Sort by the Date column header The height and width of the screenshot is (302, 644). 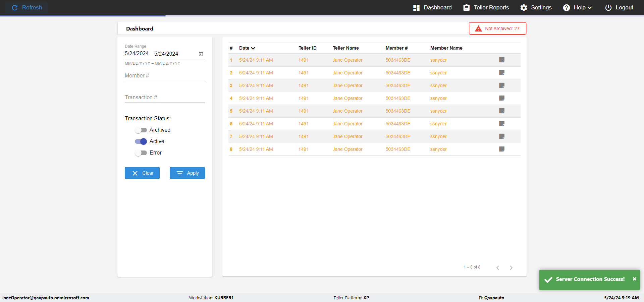247,48
